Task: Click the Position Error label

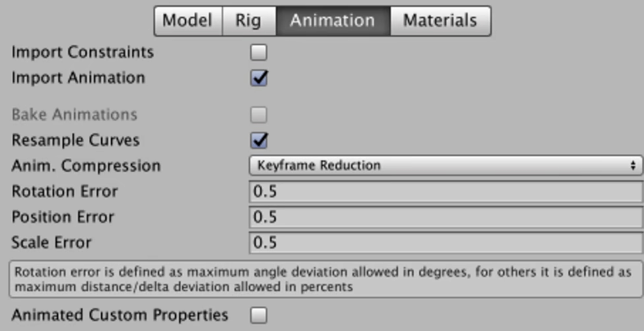Action: point(63,217)
